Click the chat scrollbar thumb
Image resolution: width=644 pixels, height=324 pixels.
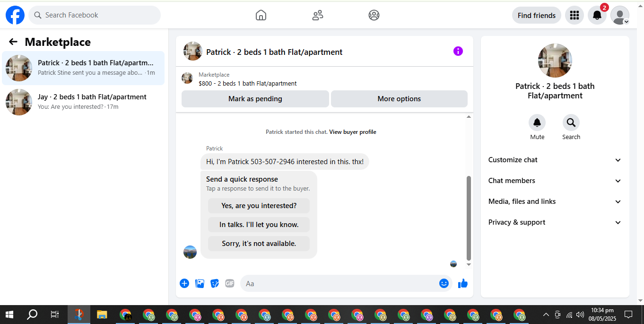pos(469,218)
